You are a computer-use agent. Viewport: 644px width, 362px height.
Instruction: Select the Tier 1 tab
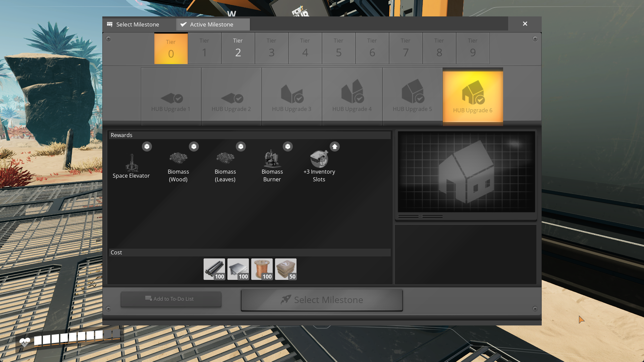click(205, 48)
